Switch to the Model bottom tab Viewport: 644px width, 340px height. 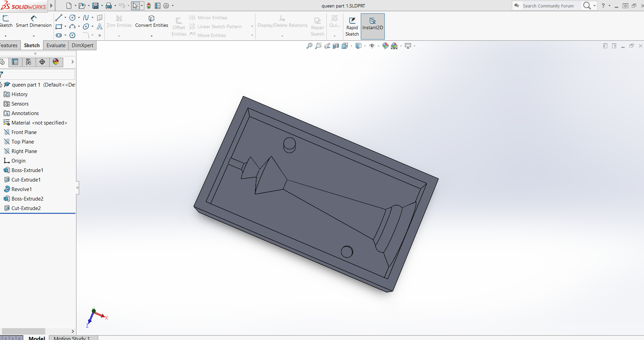click(37, 338)
